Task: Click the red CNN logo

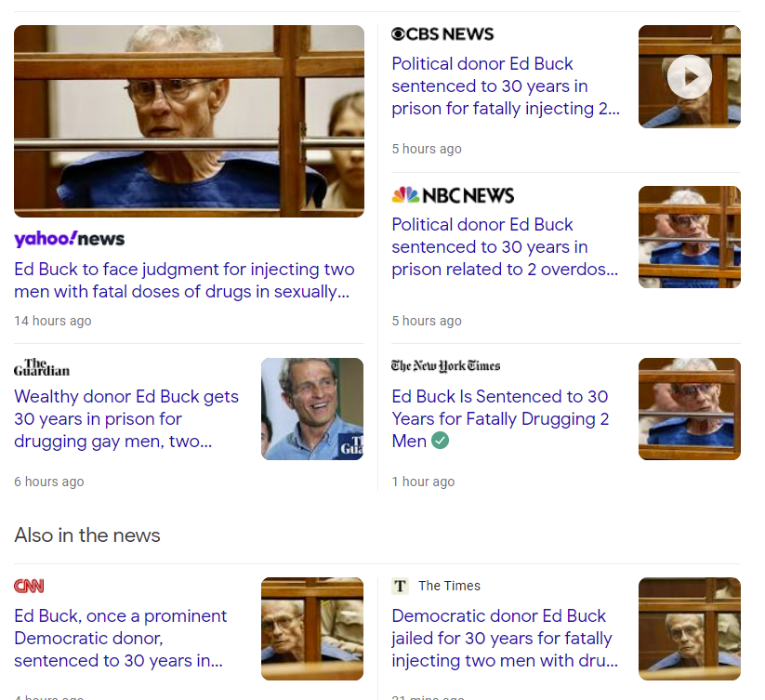Action: [29, 586]
